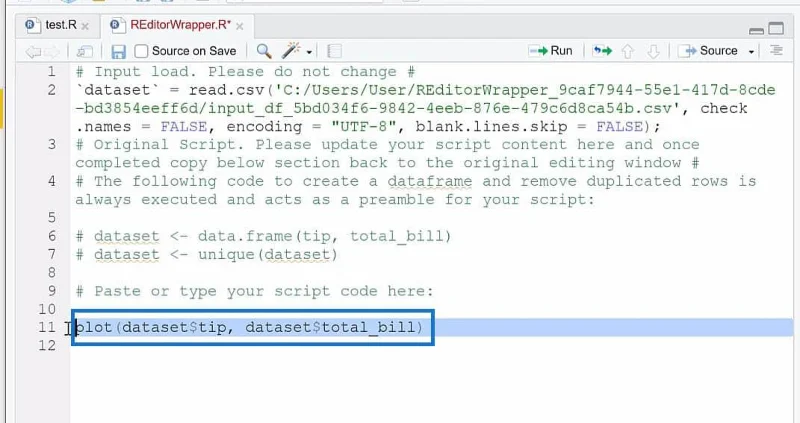
Task: Click line number 10 in the gutter
Action: point(47,309)
